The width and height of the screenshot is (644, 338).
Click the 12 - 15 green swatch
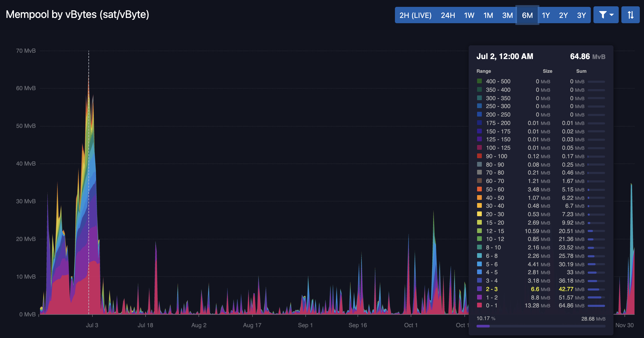(x=479, y=231)
